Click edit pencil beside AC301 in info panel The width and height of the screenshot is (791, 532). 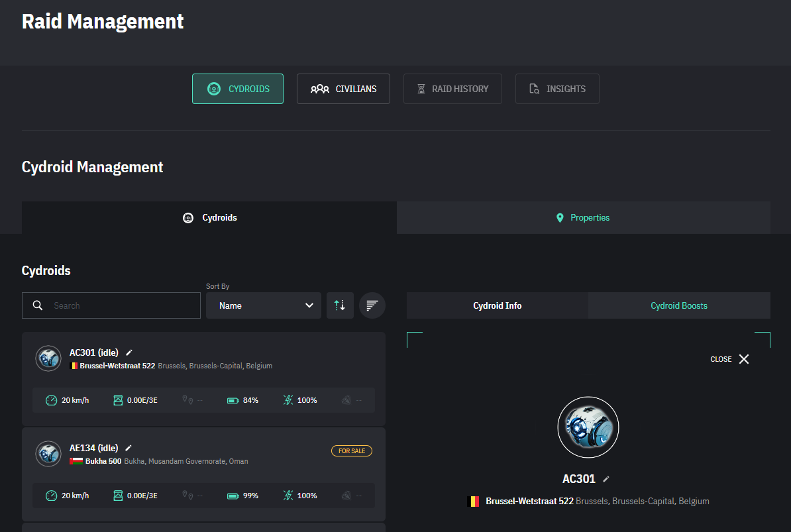coord(606,479)
